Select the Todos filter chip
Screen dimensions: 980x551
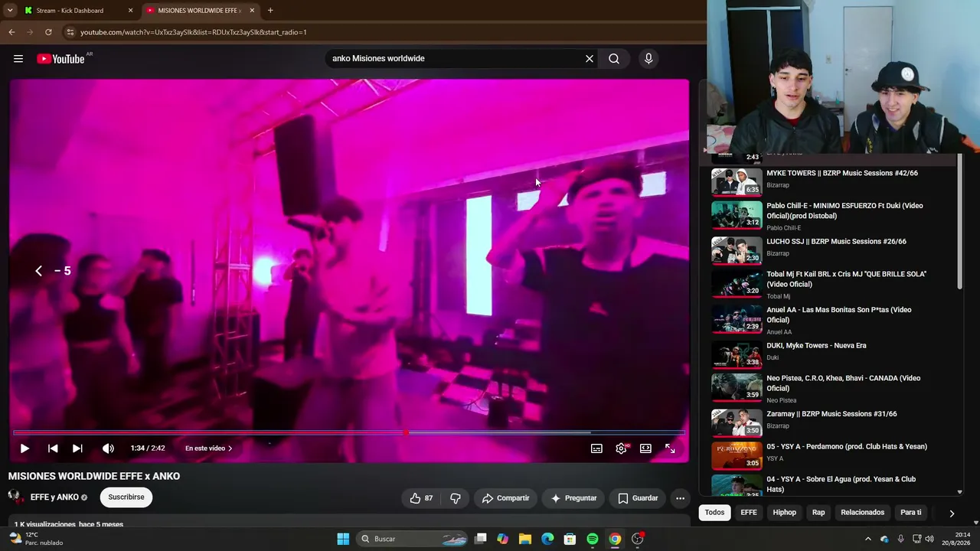(714, 513)
